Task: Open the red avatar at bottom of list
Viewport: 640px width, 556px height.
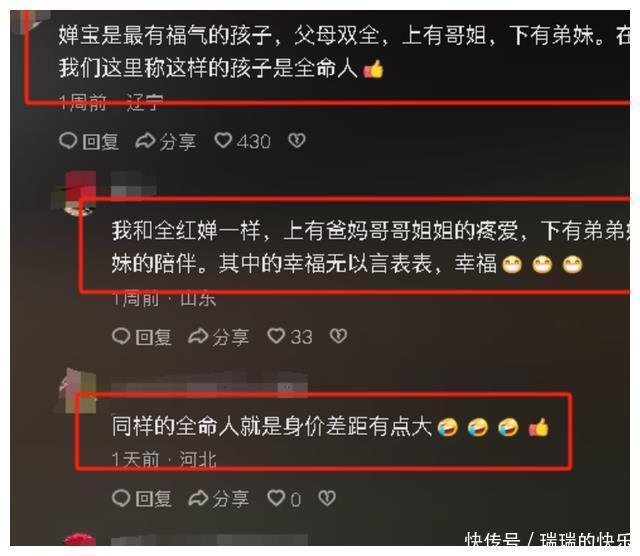Action: click(x=80, y=539)
